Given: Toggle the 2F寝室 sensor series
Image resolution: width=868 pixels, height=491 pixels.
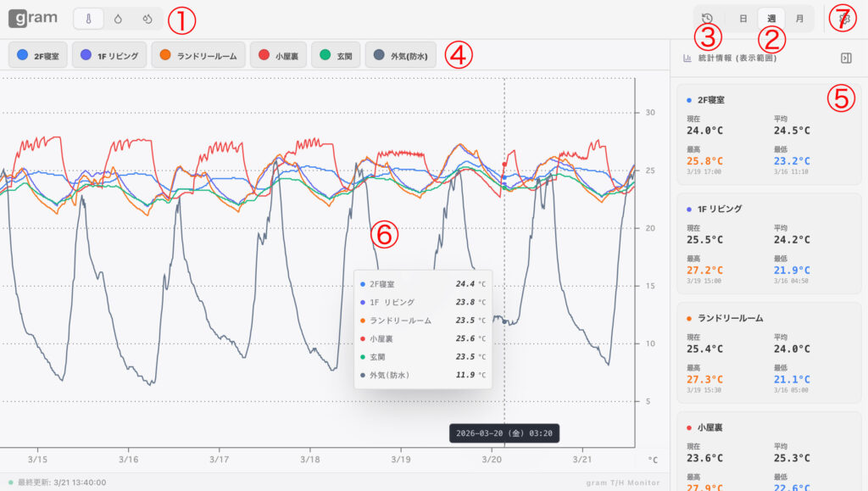Looking at the screenshot, I should click(38, 56).
